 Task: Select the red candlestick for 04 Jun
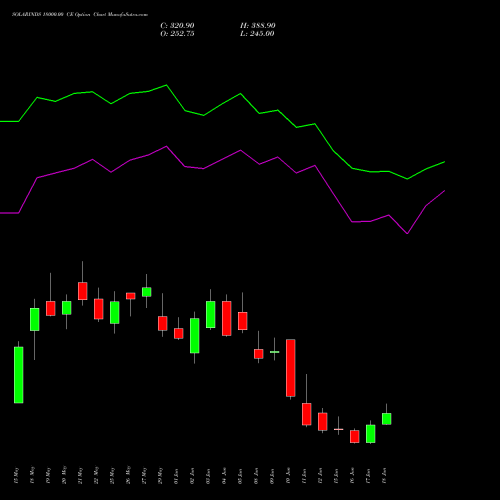coord(227,318)
